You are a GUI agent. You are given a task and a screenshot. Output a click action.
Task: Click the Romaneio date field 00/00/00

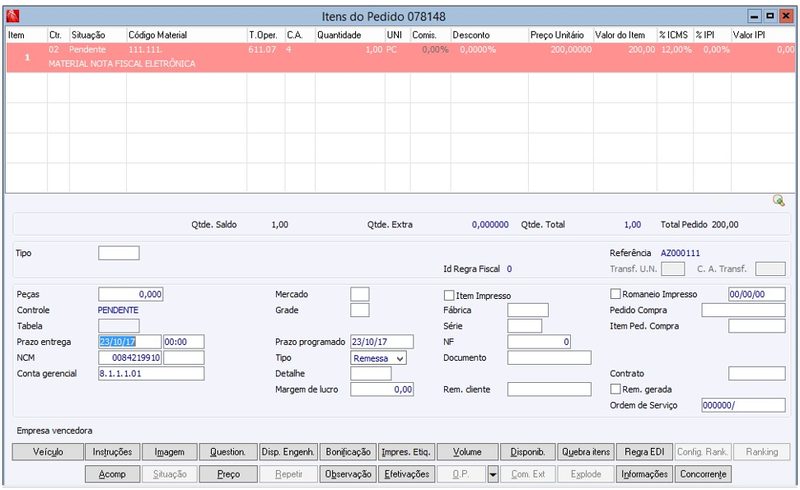point(757,294)
